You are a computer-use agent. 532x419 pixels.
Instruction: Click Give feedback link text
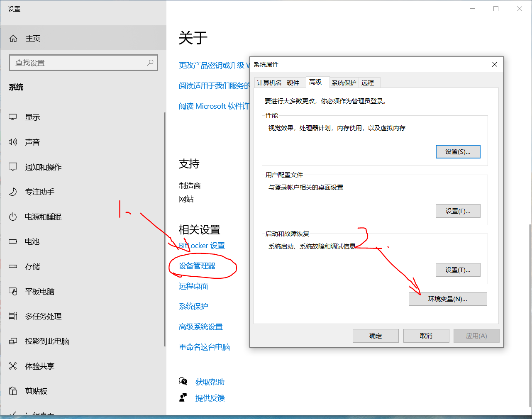point(210,398)
